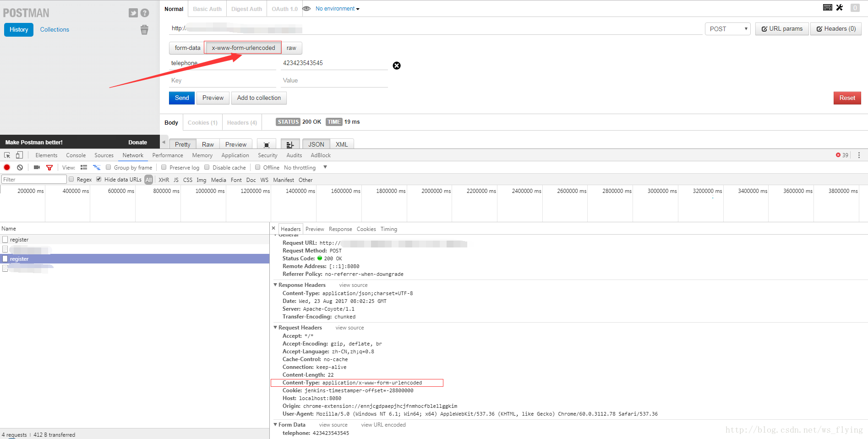Screen dimensions: 868x439
Task: Uncheck Hide data URLs
Action: click(x=99, y=179)
